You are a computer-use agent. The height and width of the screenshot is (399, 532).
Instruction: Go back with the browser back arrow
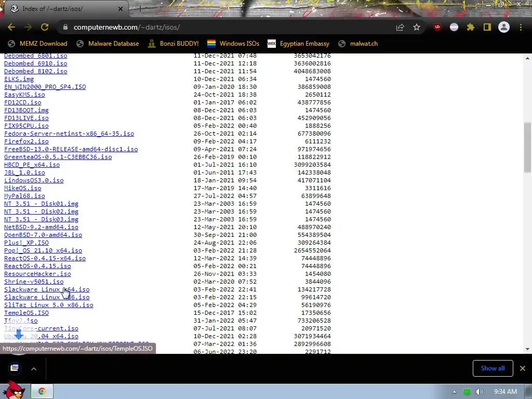pos(11,27)
